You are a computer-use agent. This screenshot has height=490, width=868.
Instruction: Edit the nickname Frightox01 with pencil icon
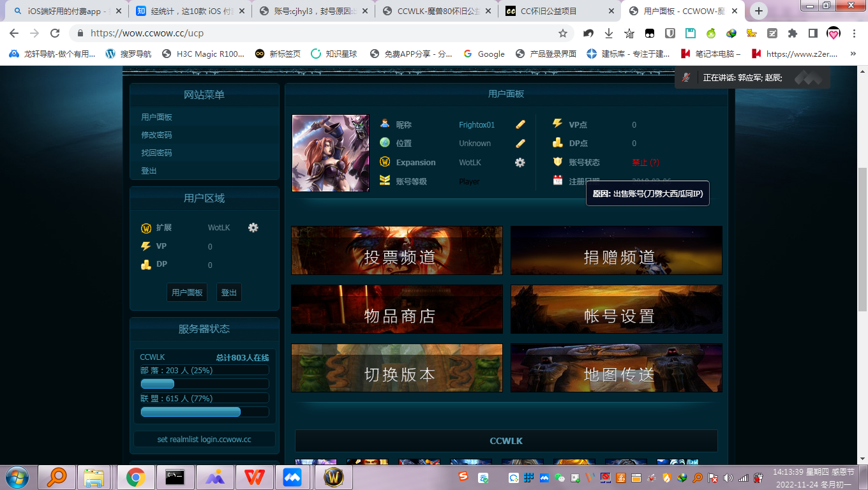coord(520,124)
